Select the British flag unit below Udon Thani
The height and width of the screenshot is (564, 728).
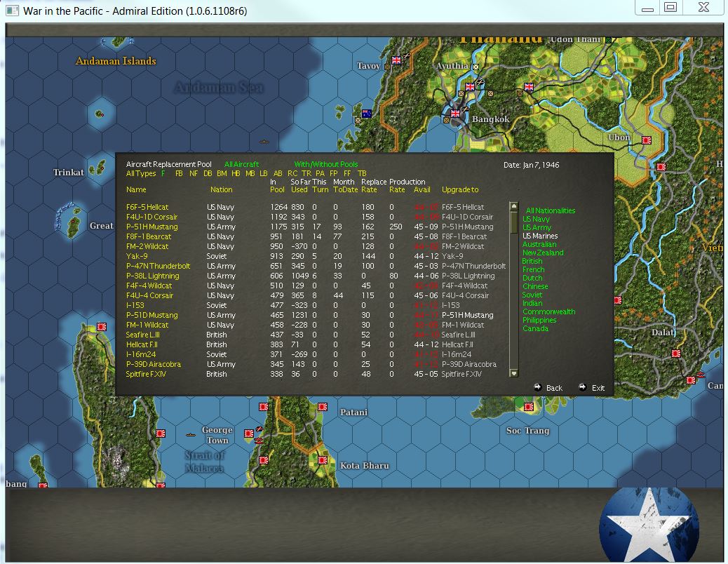tap(528, 86)
